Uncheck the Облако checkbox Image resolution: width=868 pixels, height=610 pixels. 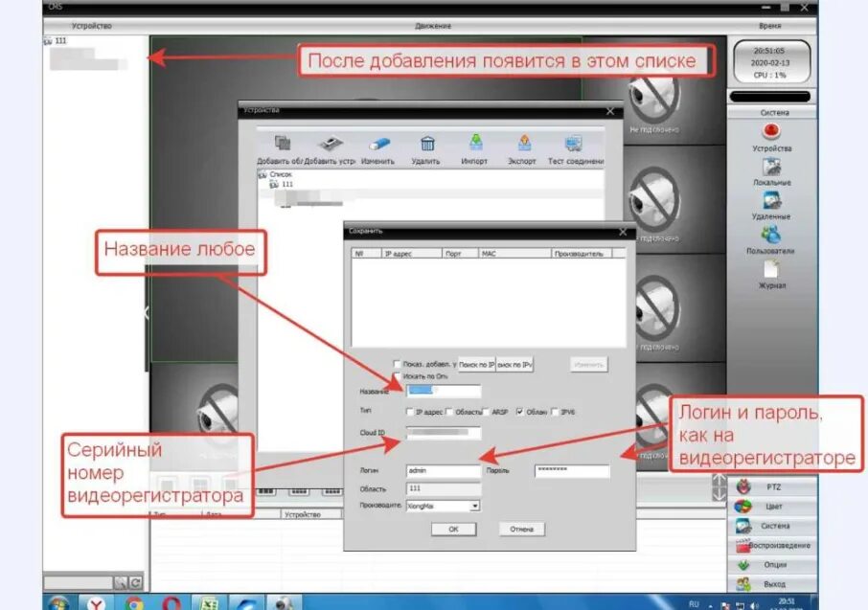tap(518, 411)
